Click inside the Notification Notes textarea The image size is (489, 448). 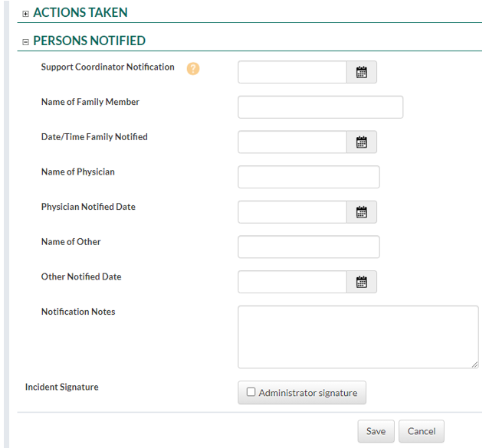(358, 337)
